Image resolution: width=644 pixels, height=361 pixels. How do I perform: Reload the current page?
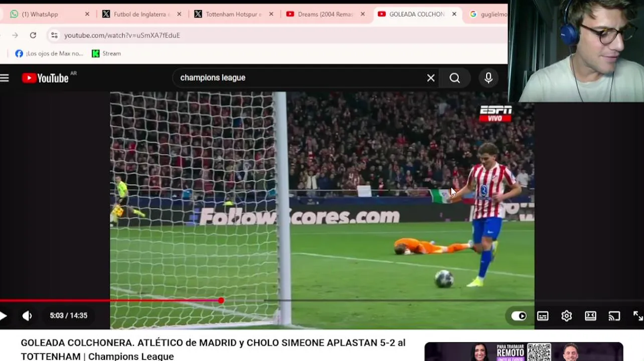click(33, 35)
